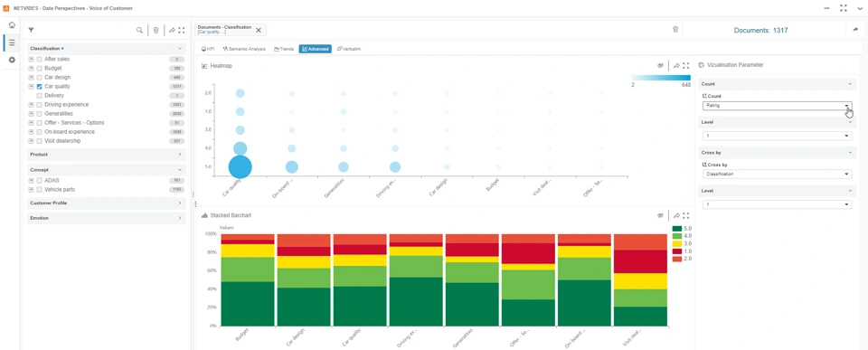Share the filter panel via arrow icon
The height and width of the screenshot is (350, 868).
[x=172, y=31]
